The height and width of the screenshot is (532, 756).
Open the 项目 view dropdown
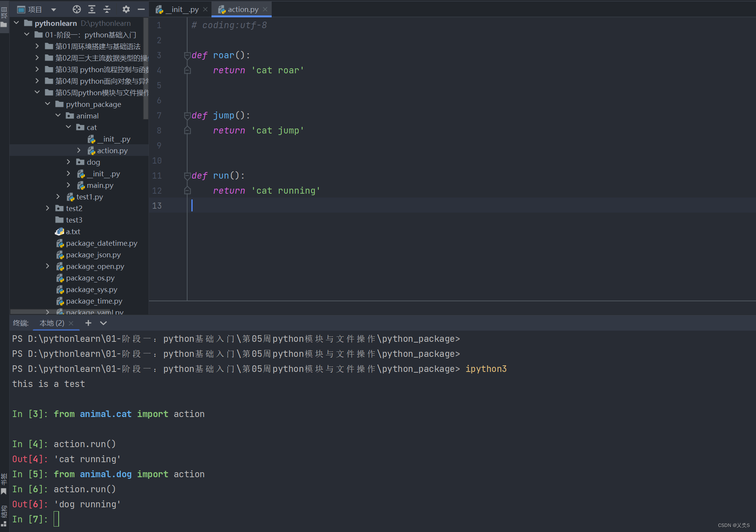pos(54,9)
